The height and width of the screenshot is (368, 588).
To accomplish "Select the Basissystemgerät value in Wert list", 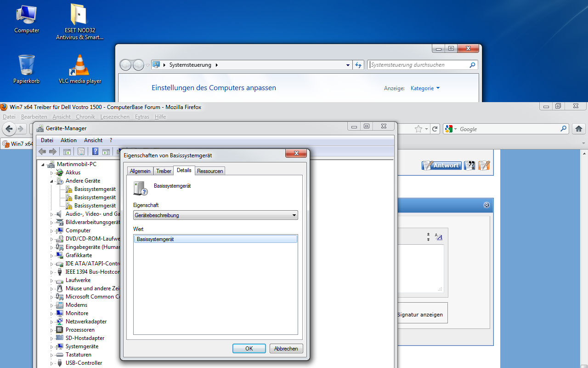I will [x=215, y=239].
